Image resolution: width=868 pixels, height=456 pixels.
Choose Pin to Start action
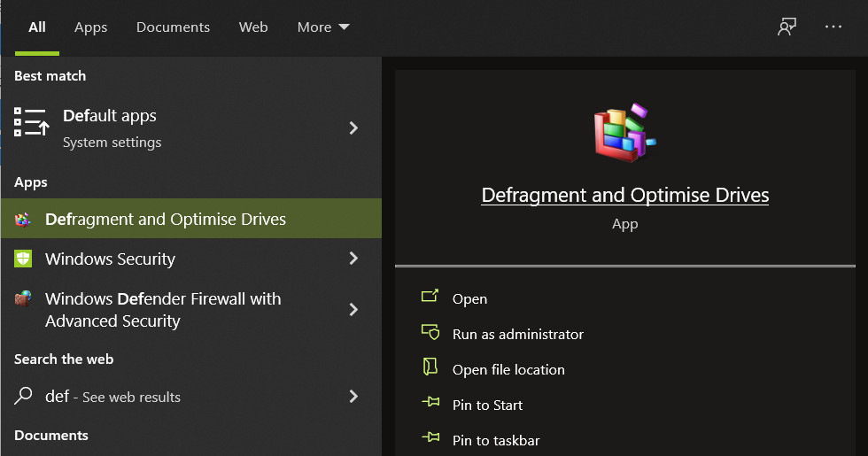pyautogui.click(x=487, y=405)
